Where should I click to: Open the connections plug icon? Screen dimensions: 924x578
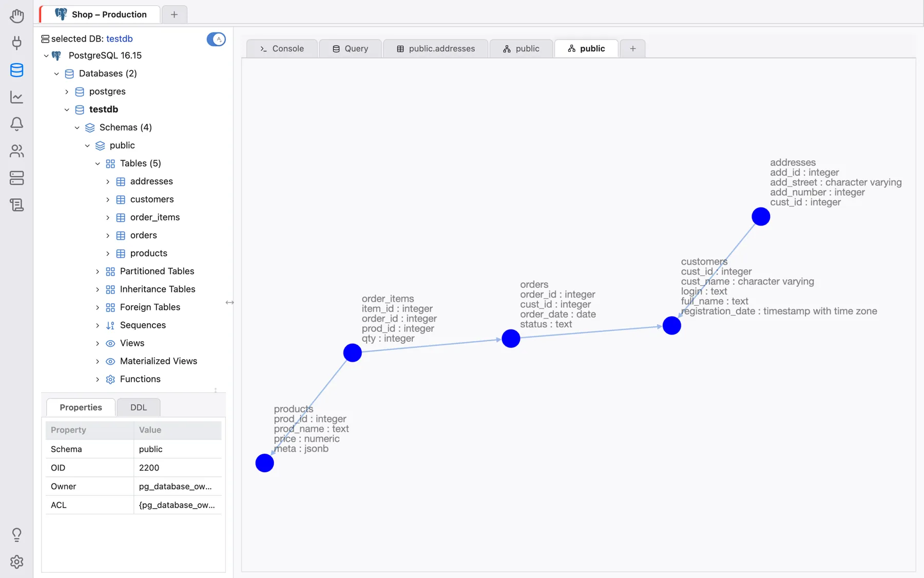click(16, 43)
